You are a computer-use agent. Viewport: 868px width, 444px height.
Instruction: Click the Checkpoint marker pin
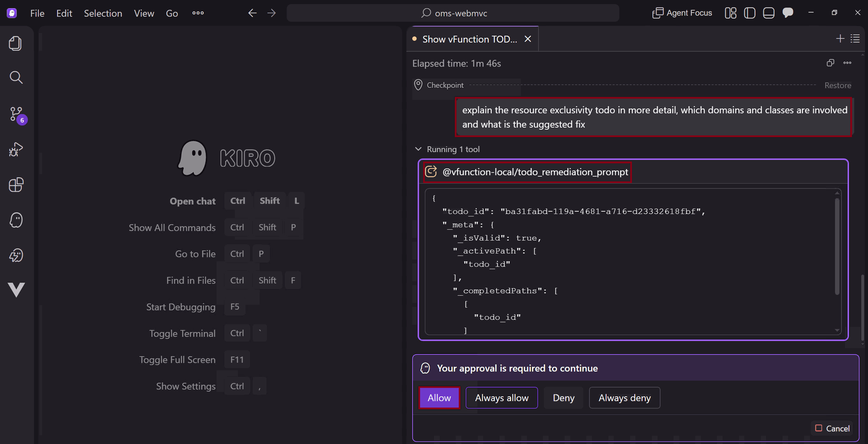tap(418, 85)
